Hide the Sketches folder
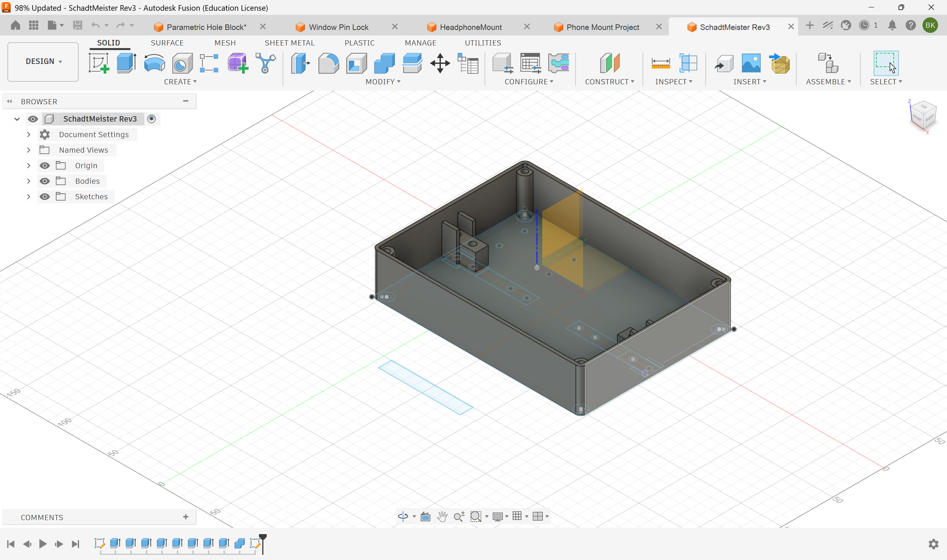 pos(44,197)
